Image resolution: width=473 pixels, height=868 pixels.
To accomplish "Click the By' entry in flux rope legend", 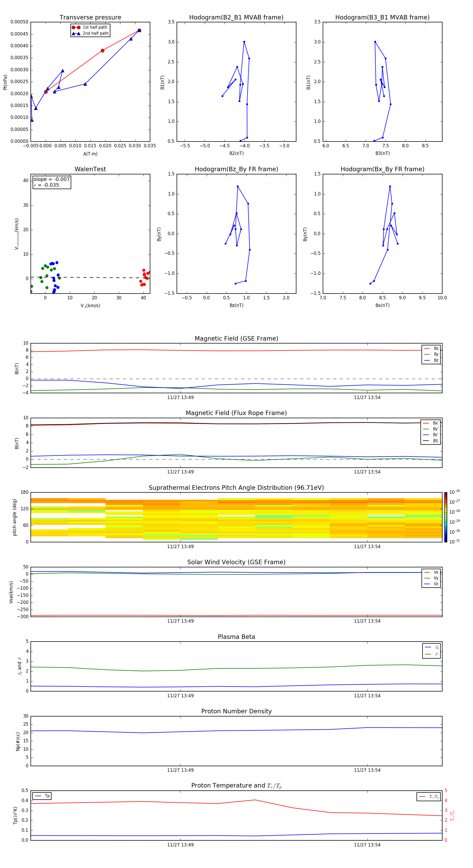I will click(431, 429).
